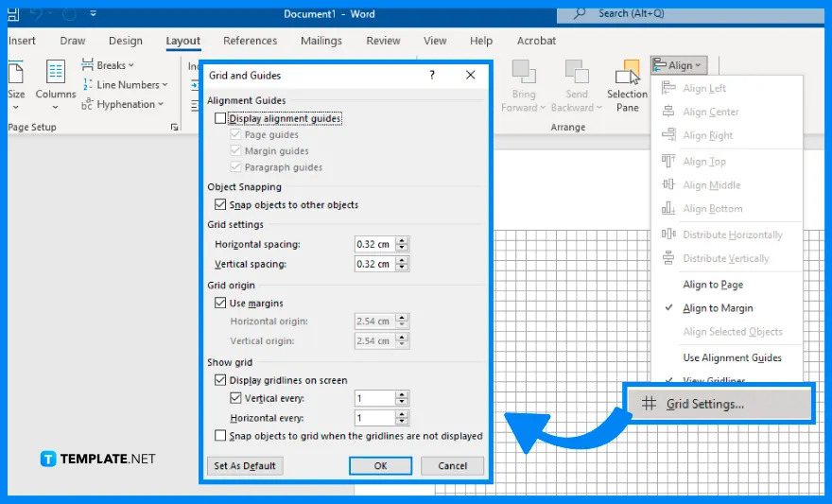Expand Line Numbers dropdown
832x504 pixels.
[x=165, y=85]
